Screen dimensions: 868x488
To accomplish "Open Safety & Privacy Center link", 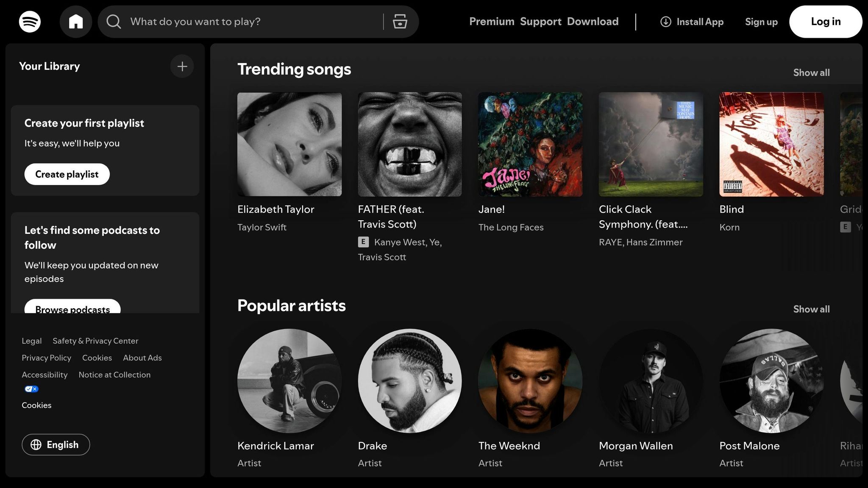I will click(x=95, y=341).
